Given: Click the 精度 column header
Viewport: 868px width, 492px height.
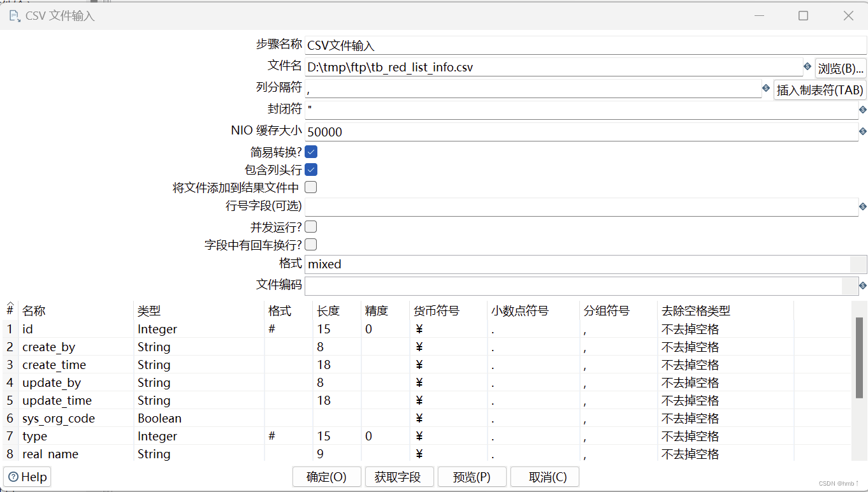Looking at the screenshot, I should 385,311.
